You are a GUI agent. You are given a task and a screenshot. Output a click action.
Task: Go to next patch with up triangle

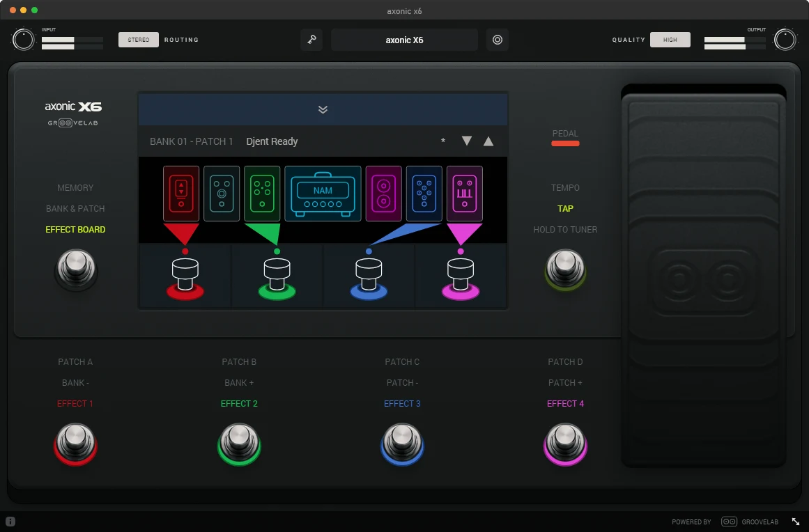coord(488,141)
